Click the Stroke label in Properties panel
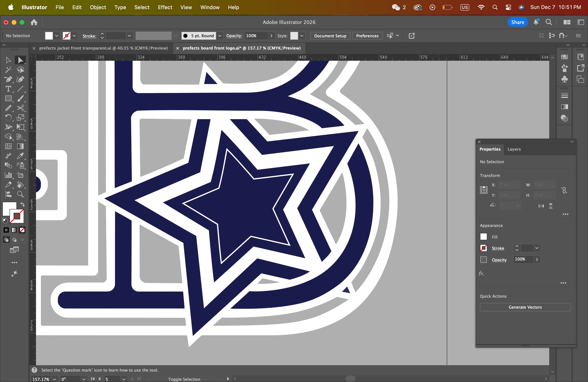Screen dimensions: 588x382 (x=498, y=248)
